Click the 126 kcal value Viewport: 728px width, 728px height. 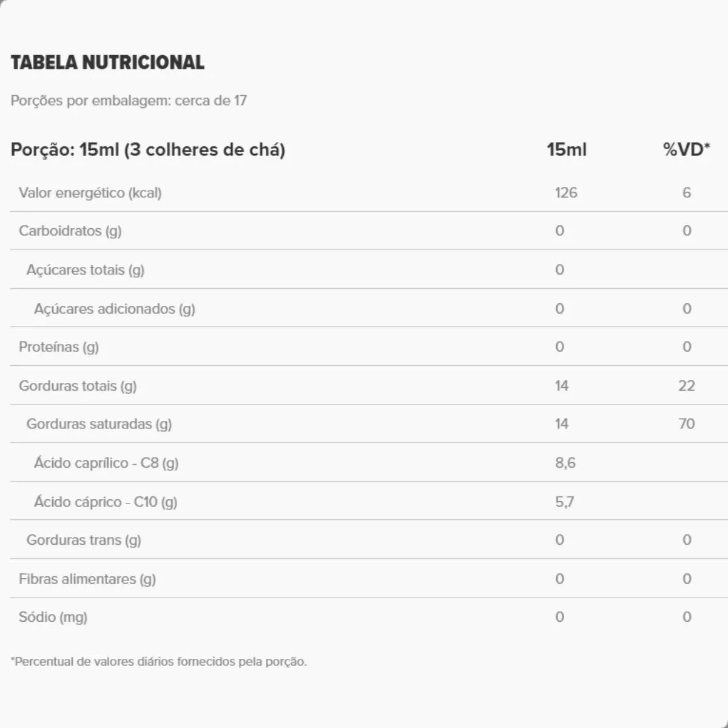click(x=566, y=193)
